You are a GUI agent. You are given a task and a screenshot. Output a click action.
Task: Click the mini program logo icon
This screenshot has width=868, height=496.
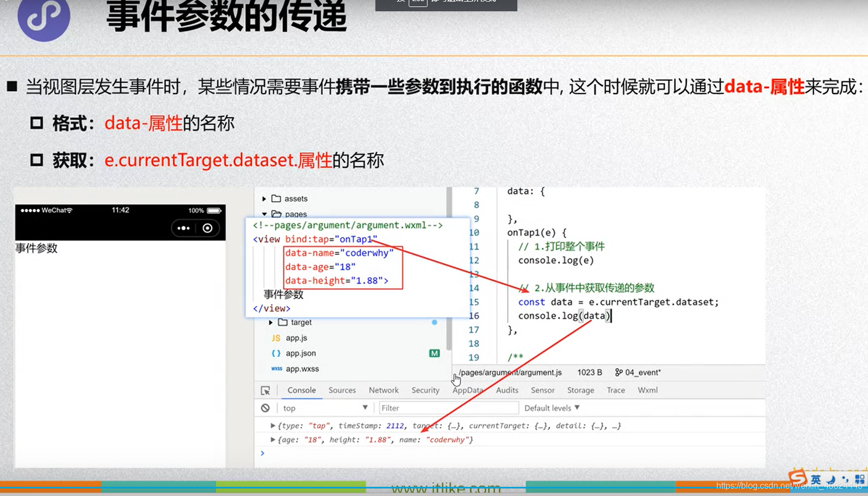44,17
